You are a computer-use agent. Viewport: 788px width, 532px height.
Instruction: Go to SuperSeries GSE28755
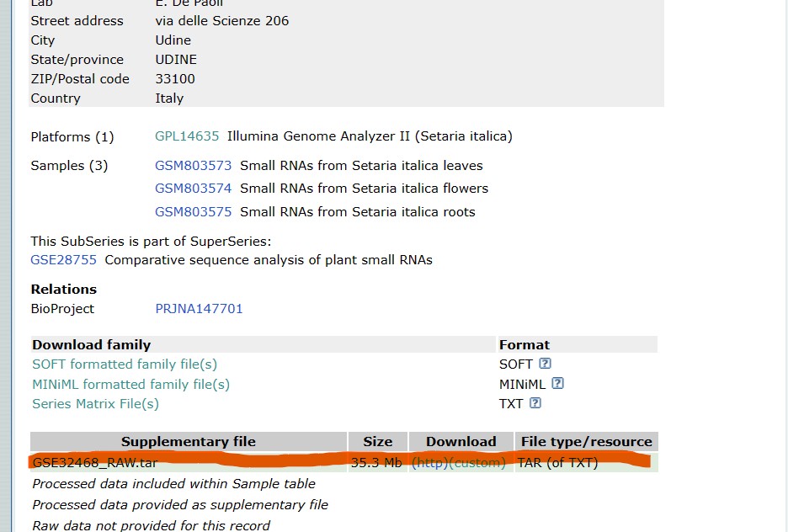point(63,260)
